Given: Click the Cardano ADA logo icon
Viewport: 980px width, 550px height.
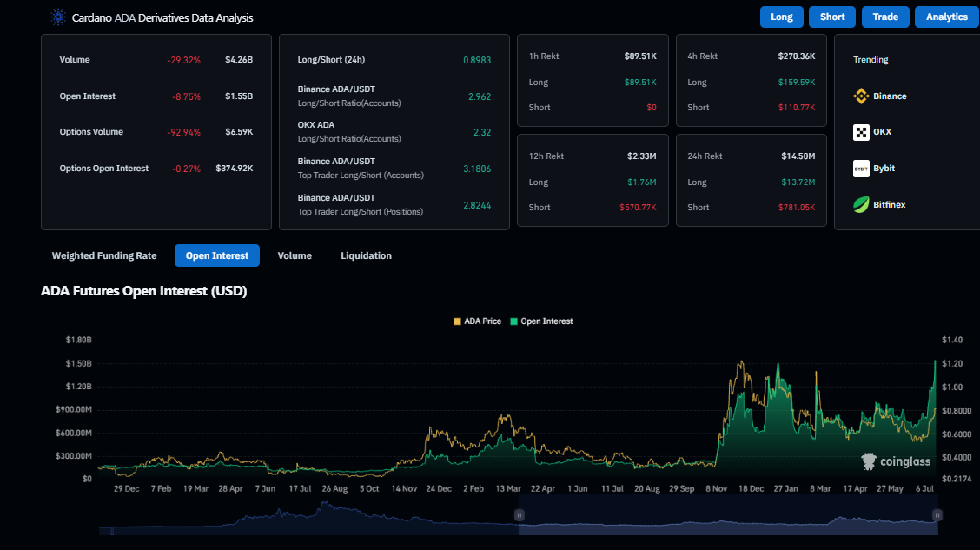Looking at the screenshot, I should [x=58, y=17].
